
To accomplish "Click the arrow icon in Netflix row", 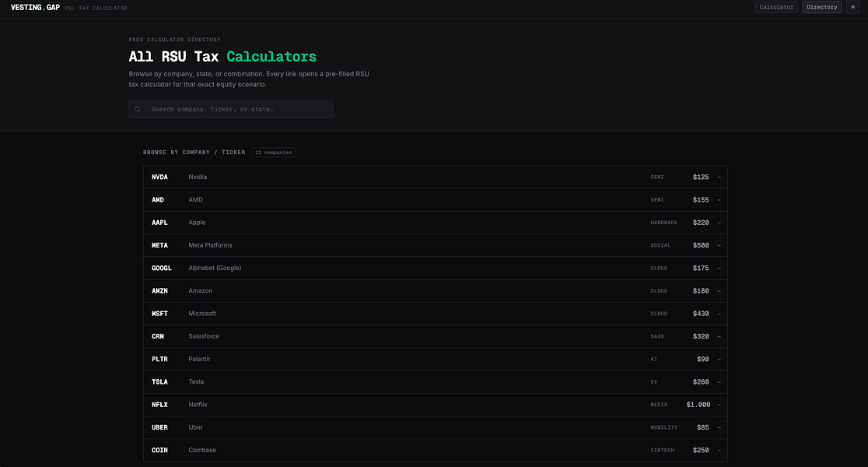I will (719, 405).
